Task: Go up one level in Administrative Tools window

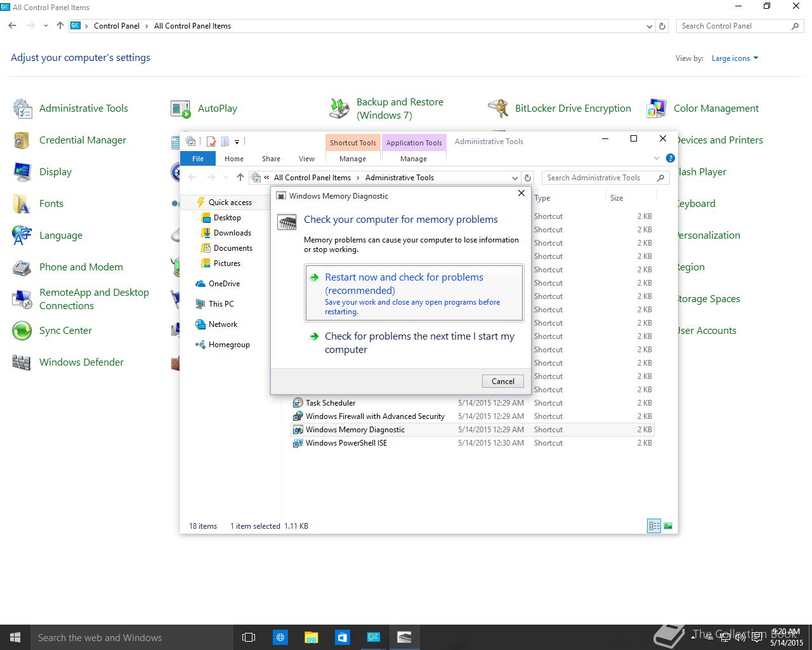Action: (240, 178)
